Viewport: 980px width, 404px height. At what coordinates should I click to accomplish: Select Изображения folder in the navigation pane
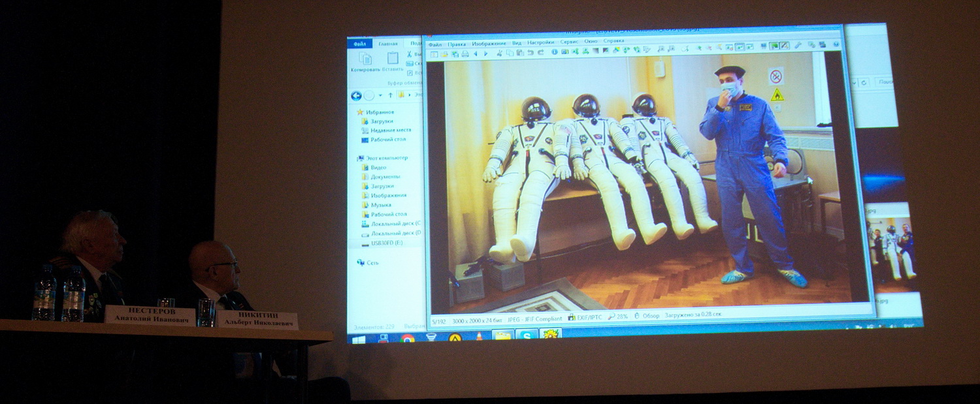[388, 195]
